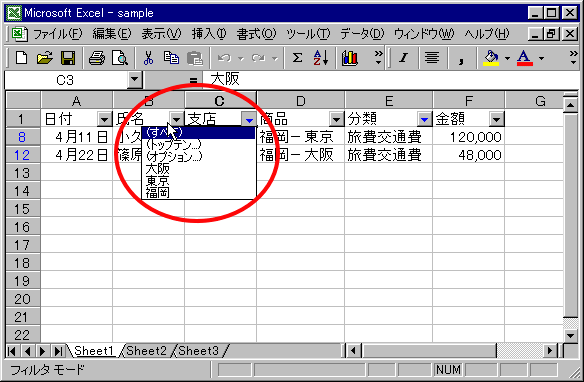The height and width of the screenshot is (382, 584).
Task: Show more formatting toolbar buttons chevron
Action: [574, 58]
